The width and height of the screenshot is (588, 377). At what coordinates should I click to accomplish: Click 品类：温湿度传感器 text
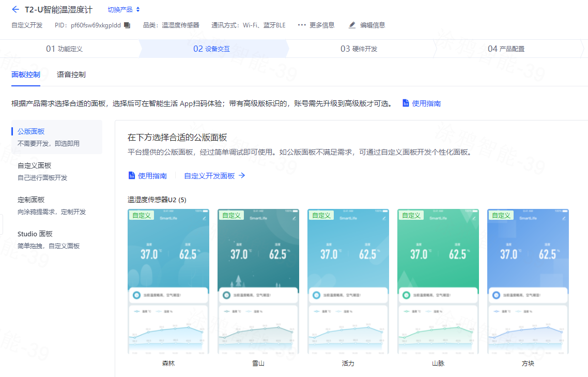click(171, 25)
